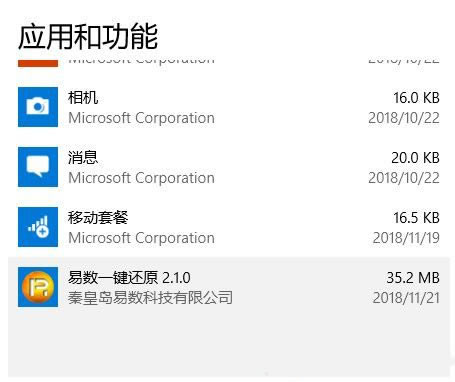The image size is (455, 382).
Task: Click Microsoft Corporation under 移动套餐
Action: click(x=141, y=238)
